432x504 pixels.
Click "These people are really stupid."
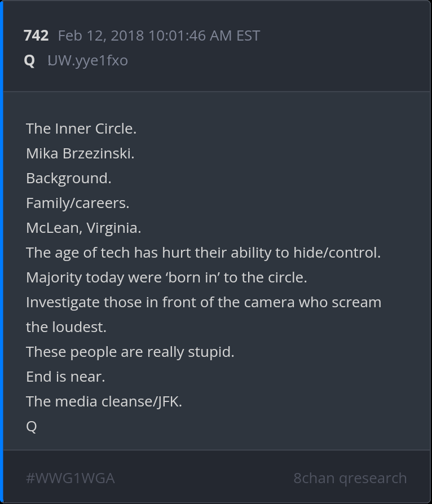[x=130, y=352]
